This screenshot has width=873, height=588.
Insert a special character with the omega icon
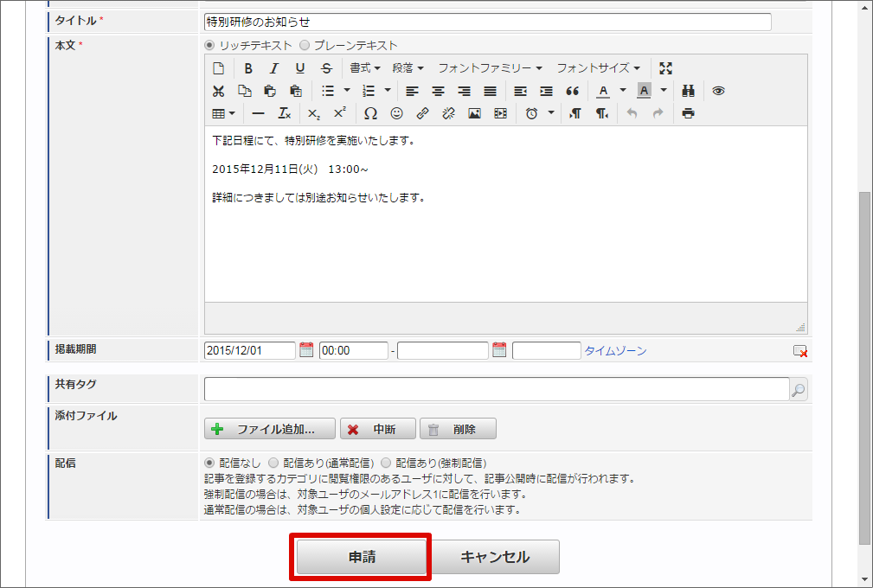[x=370, y=113]
